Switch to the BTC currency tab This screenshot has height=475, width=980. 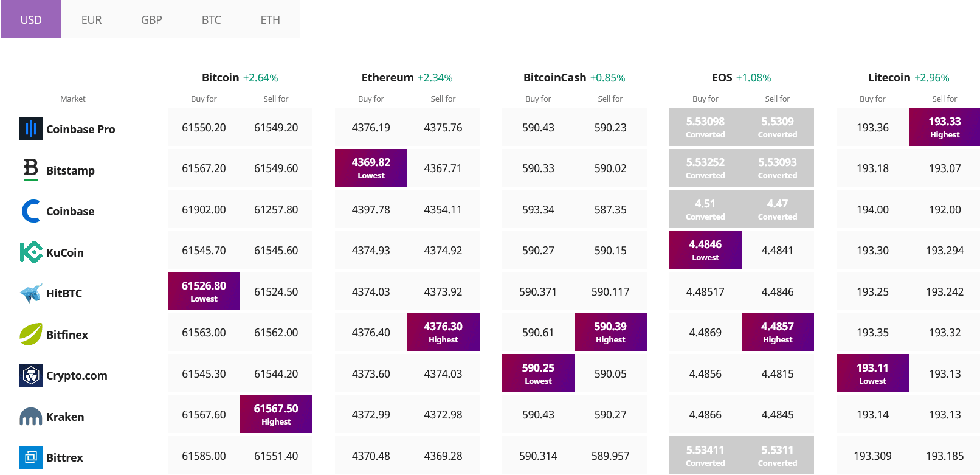[x=211, y=19]
